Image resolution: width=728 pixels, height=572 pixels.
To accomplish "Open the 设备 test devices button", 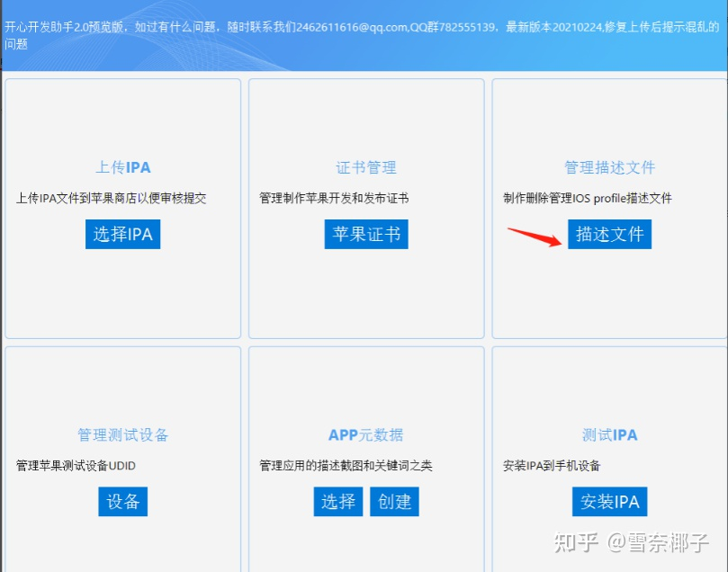I will click(122, 502).
